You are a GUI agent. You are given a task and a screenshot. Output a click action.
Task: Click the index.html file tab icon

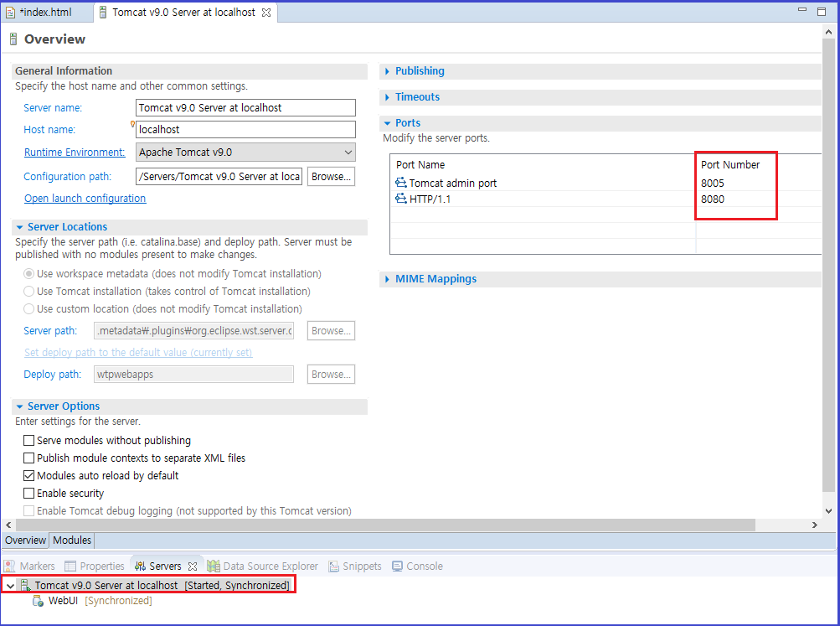pyautogui.click(x=10, y=13)
